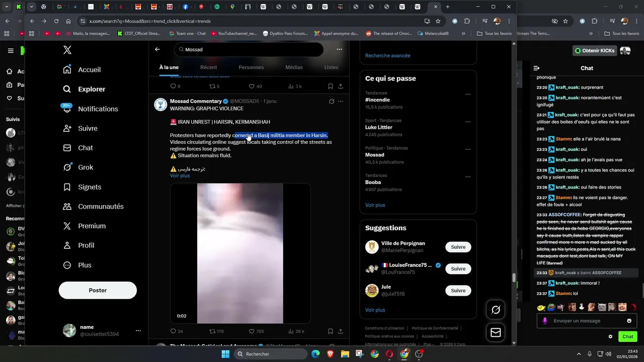644x362 pixels.
Task: Open floating messages envelope button
Action: click(x=496, y=333)
